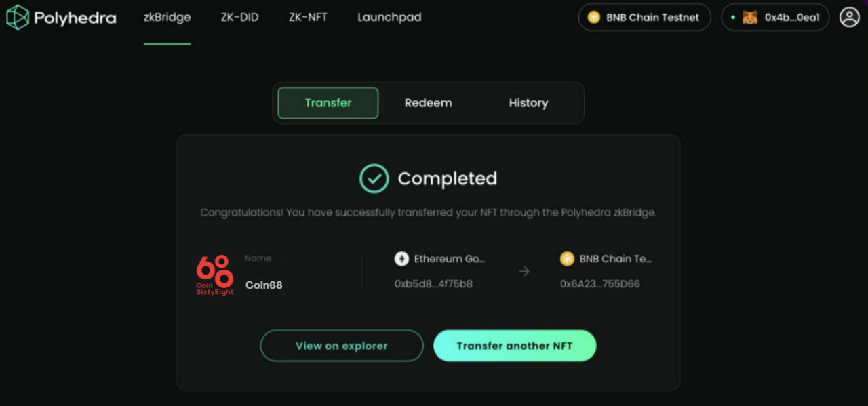Select the Transfer tab
Image resolution: width=868 pixels, height=406 pixels.
point(328,103)
